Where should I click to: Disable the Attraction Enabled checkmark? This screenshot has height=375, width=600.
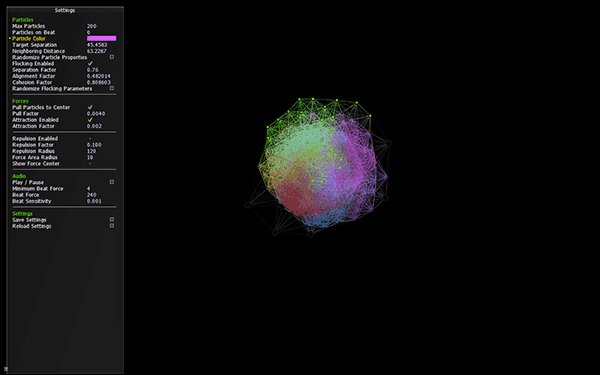(x=90, y=120)
